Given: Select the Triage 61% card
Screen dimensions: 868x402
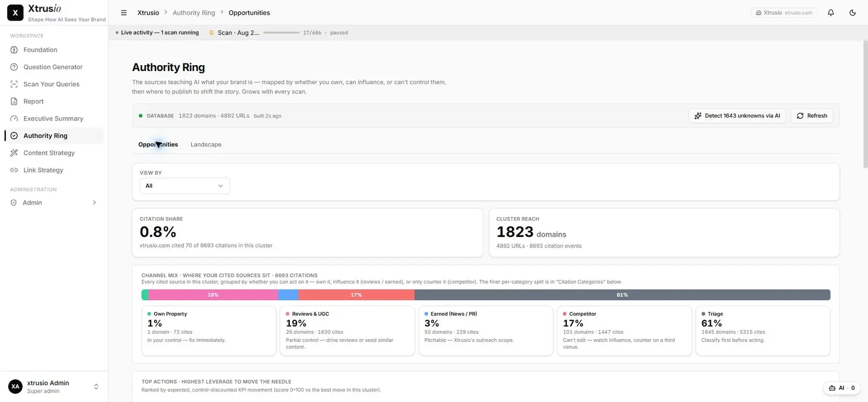Looking at the screenshot, I should pyautogui.click(x=763, y=331).
